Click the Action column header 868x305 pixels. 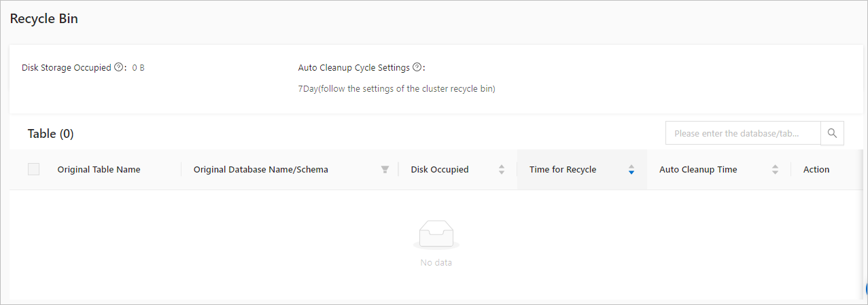click(x=816, y=169)
